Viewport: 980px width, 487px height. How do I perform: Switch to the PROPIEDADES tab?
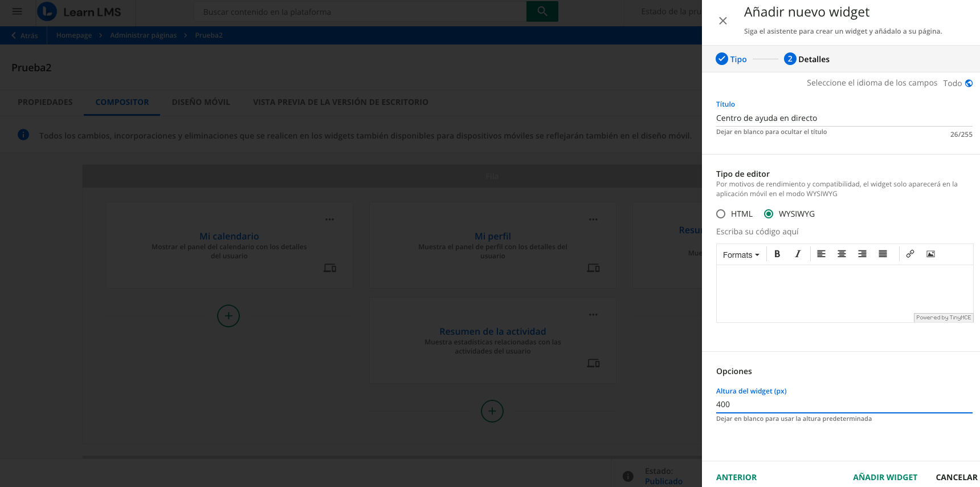pyautogui.click(x=45, y=102)
